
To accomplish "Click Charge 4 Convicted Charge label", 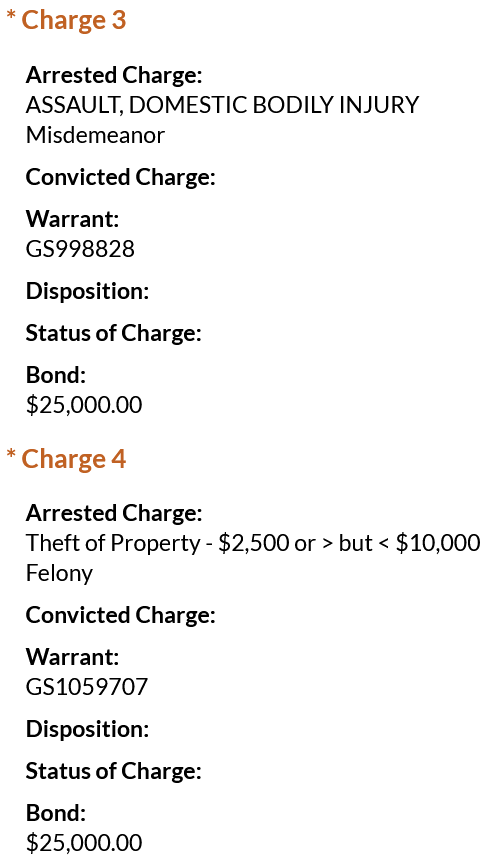I will [x=121, y=615].
